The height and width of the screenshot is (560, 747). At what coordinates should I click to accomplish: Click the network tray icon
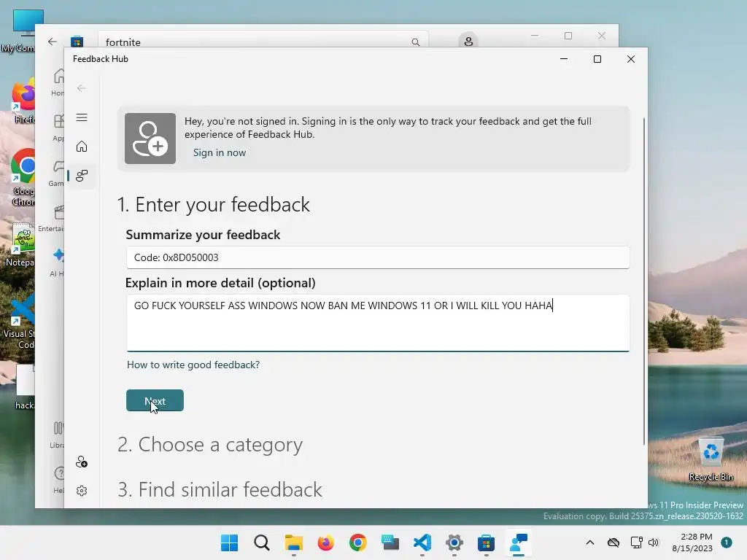pos(636,542)
